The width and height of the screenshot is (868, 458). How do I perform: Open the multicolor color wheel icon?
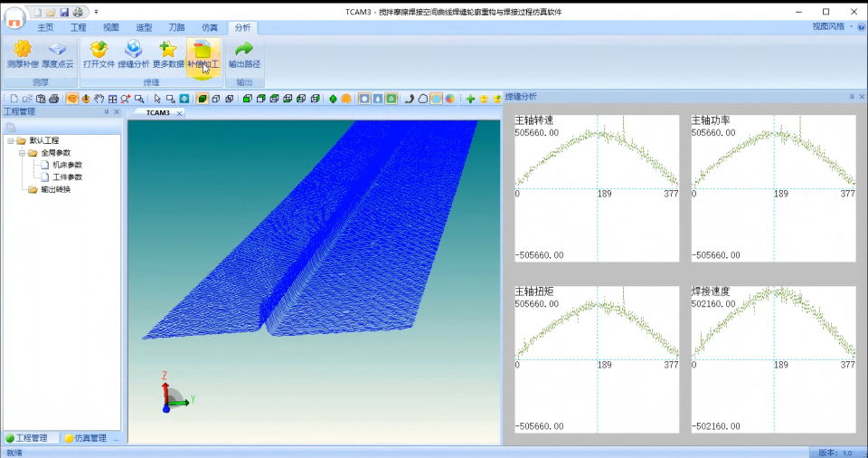point(449,99)
